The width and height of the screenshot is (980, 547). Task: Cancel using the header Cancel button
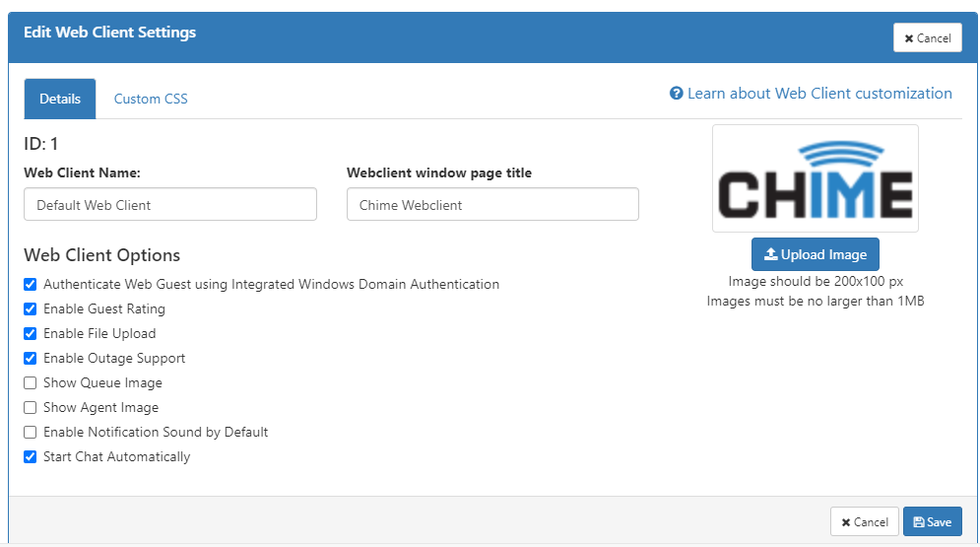point(928,38)
